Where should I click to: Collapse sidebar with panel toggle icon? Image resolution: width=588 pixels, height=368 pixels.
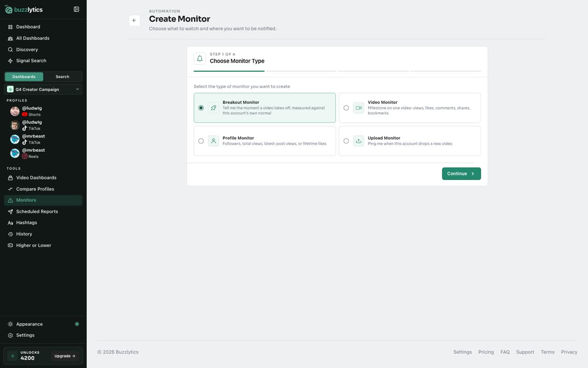pyautogui.click(x=76, y=9)
